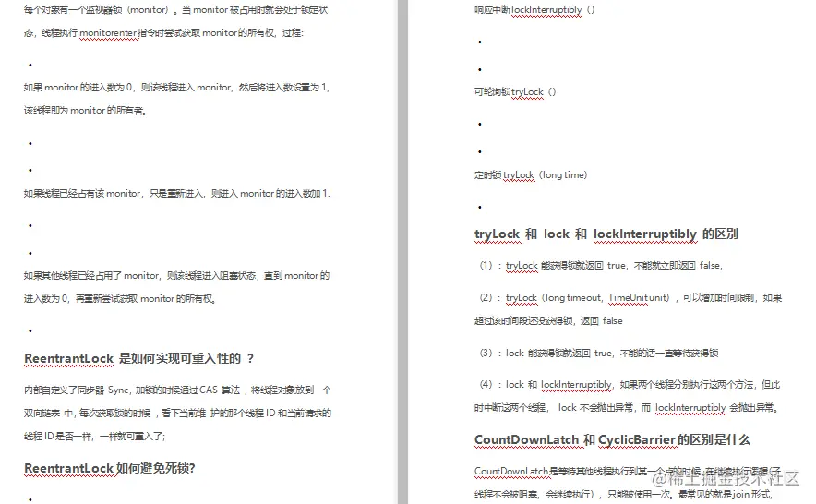Click the heading "ReentrantLock 是如何实现可重入性的 ？"
This screenshot has width=816, height=504.
click(x=139, y=358)
